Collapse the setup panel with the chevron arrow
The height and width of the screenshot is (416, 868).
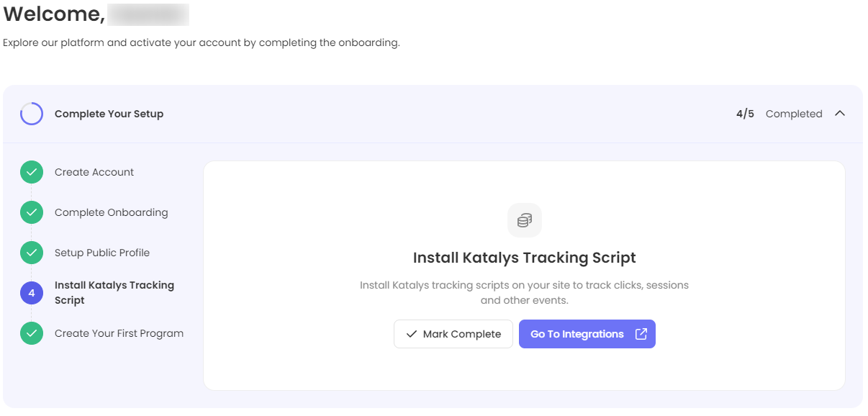pyautogui.click(x=839, y=114)
